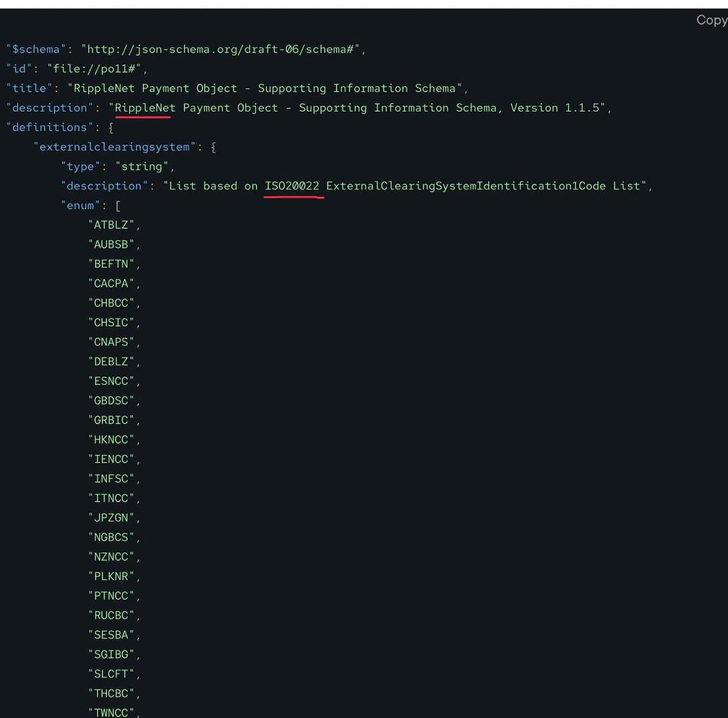Select the "PTNCC" enum entry

pyautogui.click(x=111, y=595)
